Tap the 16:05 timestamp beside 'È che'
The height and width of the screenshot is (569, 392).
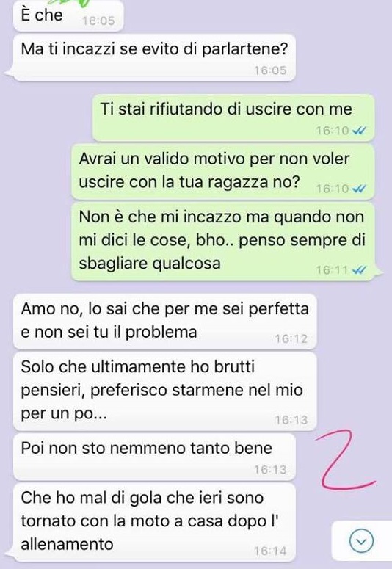(98, 21)
